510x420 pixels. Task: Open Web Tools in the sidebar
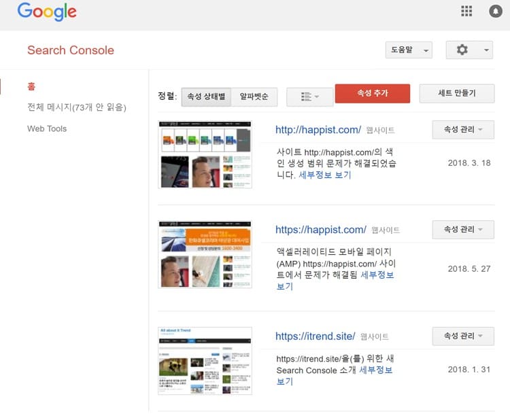point(47,128)
